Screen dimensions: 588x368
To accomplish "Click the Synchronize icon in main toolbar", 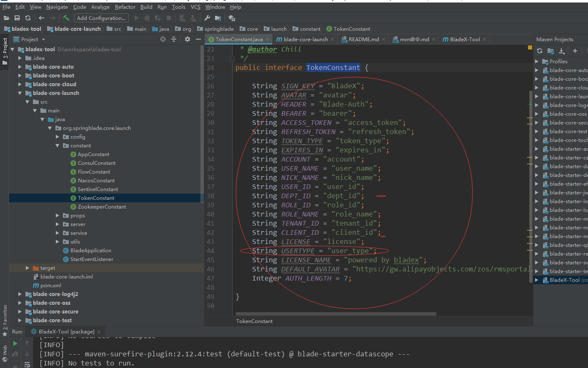I will pyautogui.click(x=28, y=18).
